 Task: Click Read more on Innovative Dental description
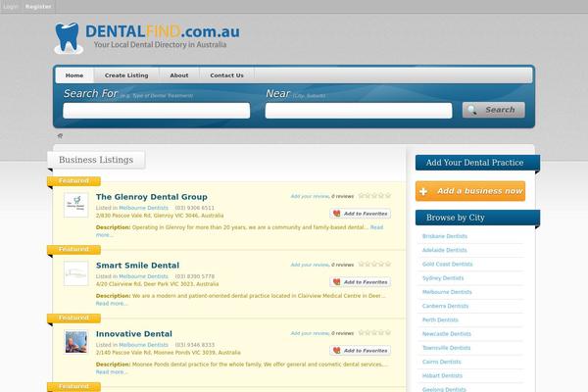pyautogui.click(x=112, y=372)
